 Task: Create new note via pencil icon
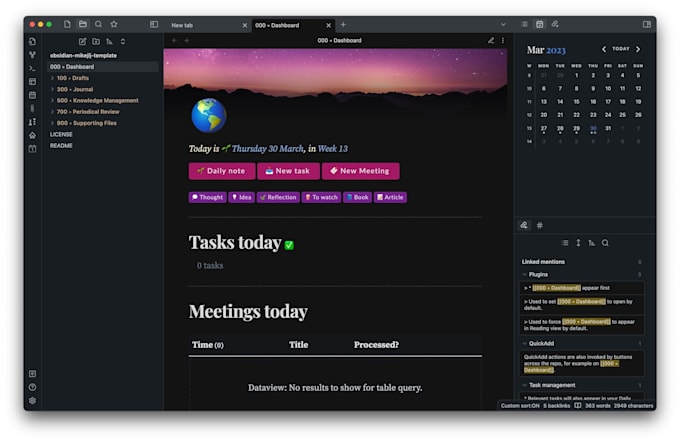pyautogui.click(x=82, y=42)
